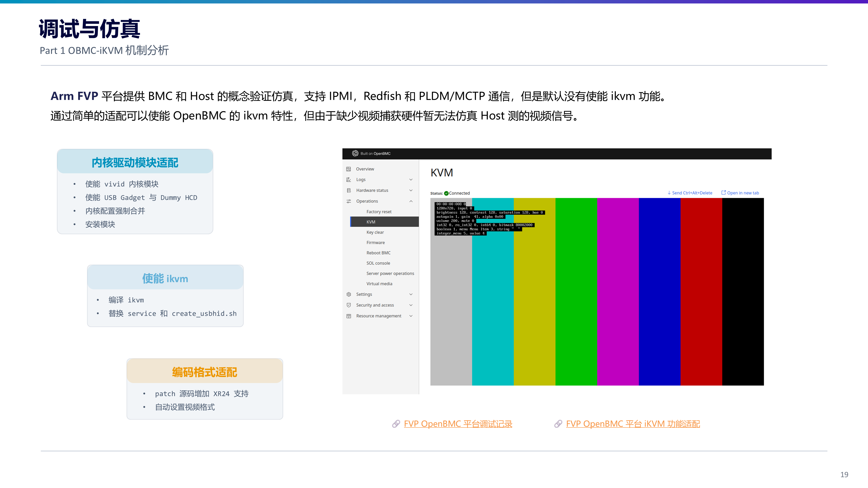The height and width of the screenshot is (488, 868).
Task: Expand the Resource management chevron
Action: pos(411,316)
